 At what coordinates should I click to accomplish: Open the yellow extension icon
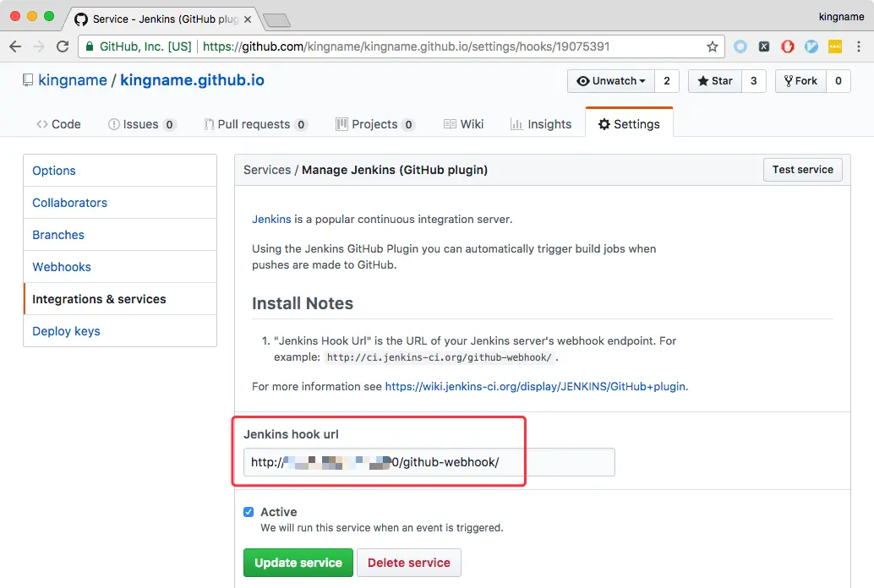(x=835, y=46)
